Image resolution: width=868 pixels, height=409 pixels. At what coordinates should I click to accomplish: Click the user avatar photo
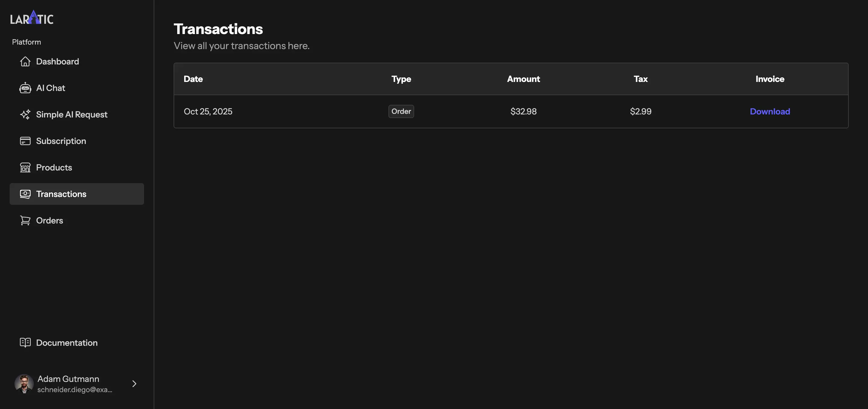point(24,383)
